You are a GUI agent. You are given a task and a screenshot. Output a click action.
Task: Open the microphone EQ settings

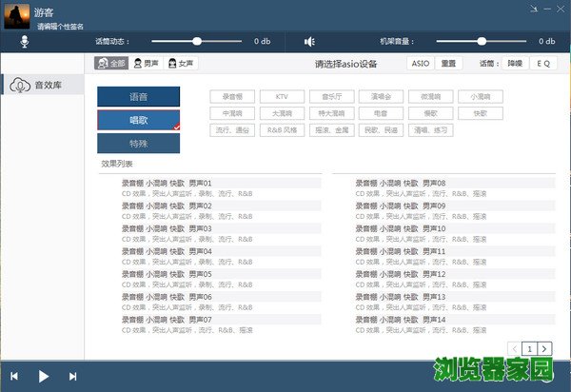point(543,64)
